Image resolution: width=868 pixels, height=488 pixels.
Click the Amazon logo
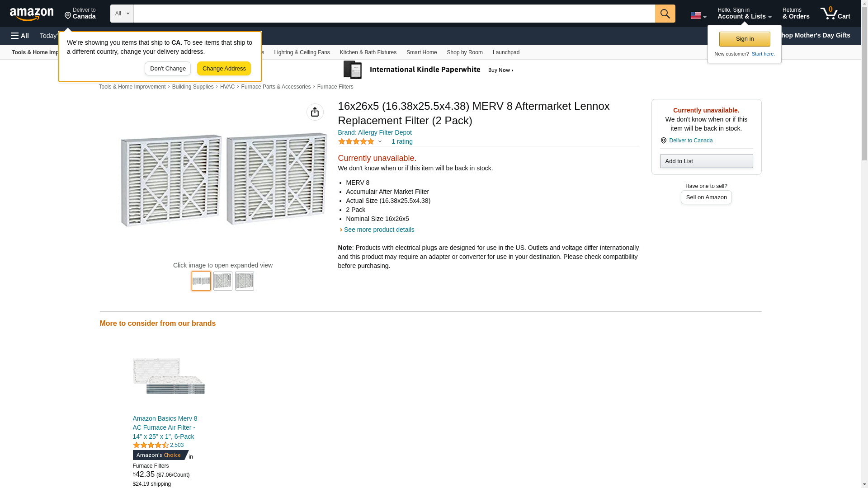pos(32,14)
